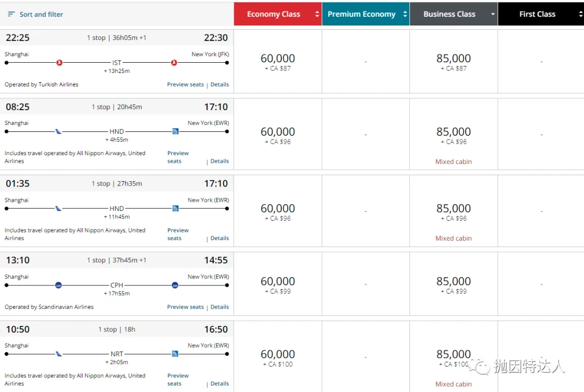This screenshot has width=584, height=392.
Task: Click United airline icon on 10:50 flight
Action: coord(175,354)
